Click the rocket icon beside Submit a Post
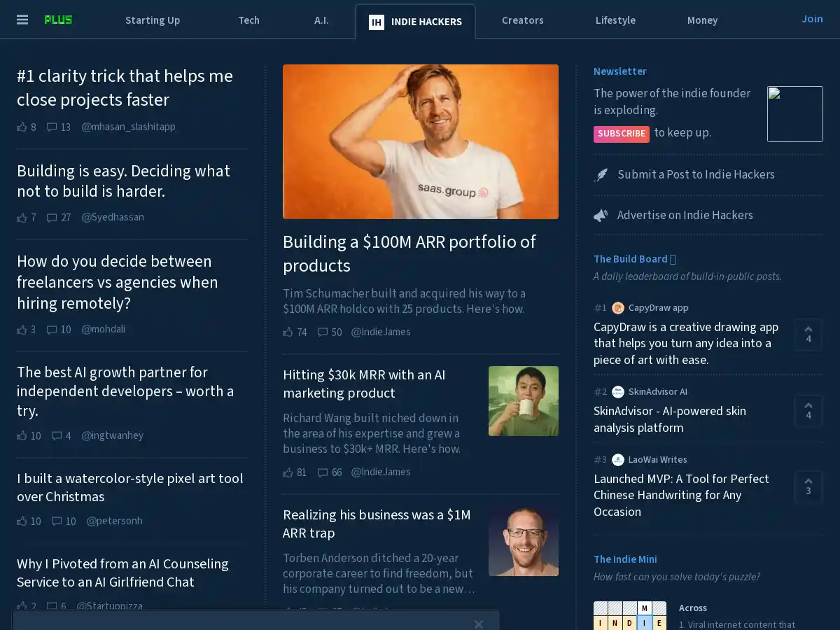 (601, 175)
